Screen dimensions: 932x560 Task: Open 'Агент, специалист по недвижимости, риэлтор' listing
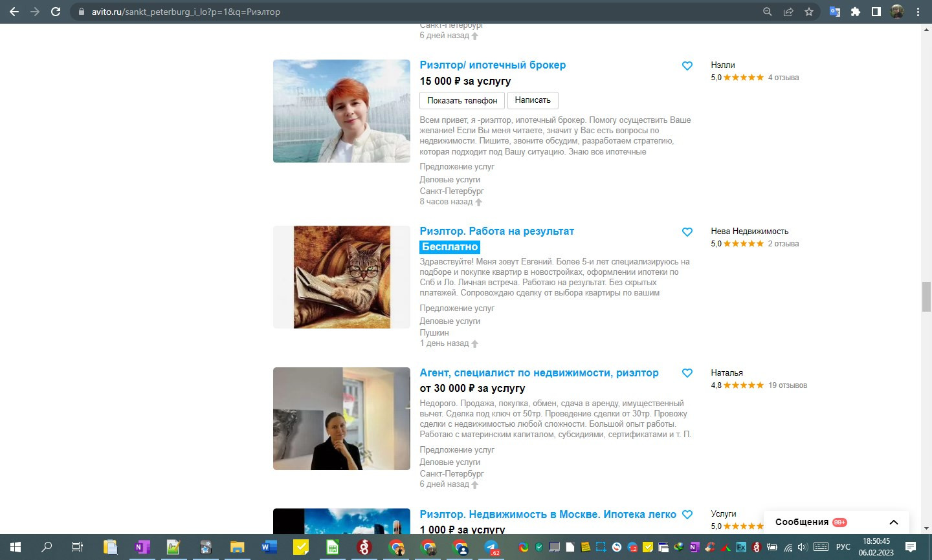click(539, 372)
